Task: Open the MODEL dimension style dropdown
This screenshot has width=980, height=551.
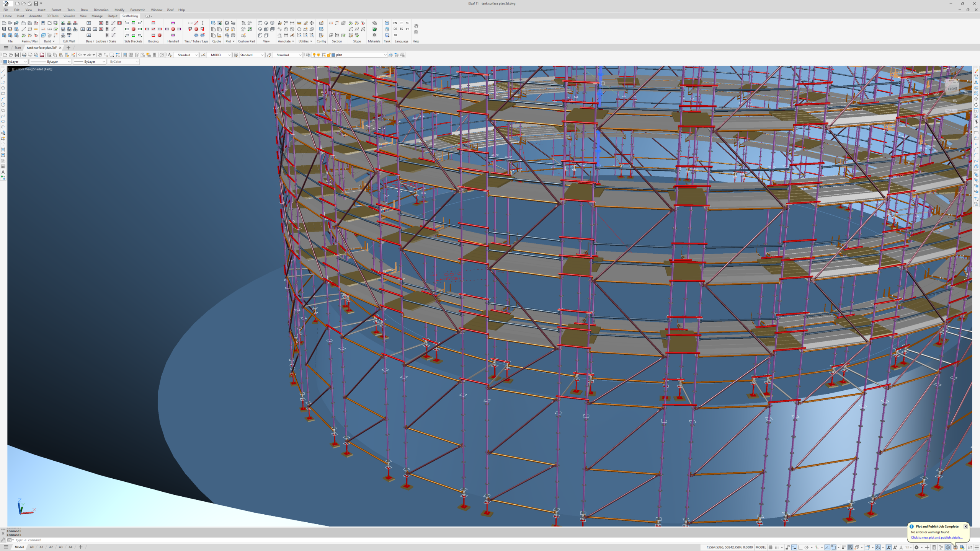Action: [x=229, y=55]
